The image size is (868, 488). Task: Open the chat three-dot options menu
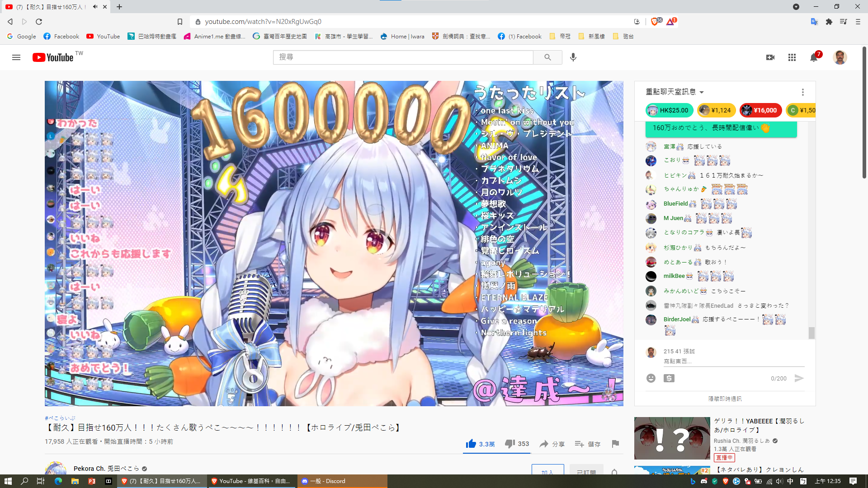click(802, 92)
